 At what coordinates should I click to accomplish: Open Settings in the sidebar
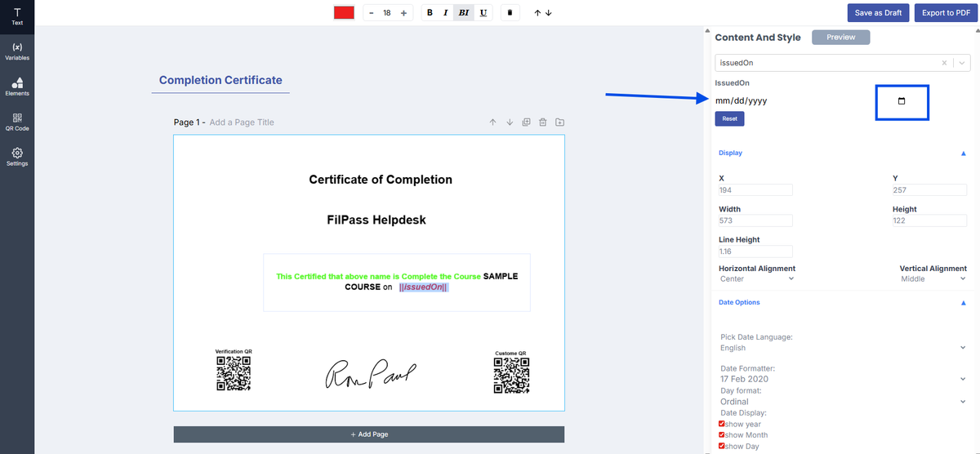tap(17, 157)
